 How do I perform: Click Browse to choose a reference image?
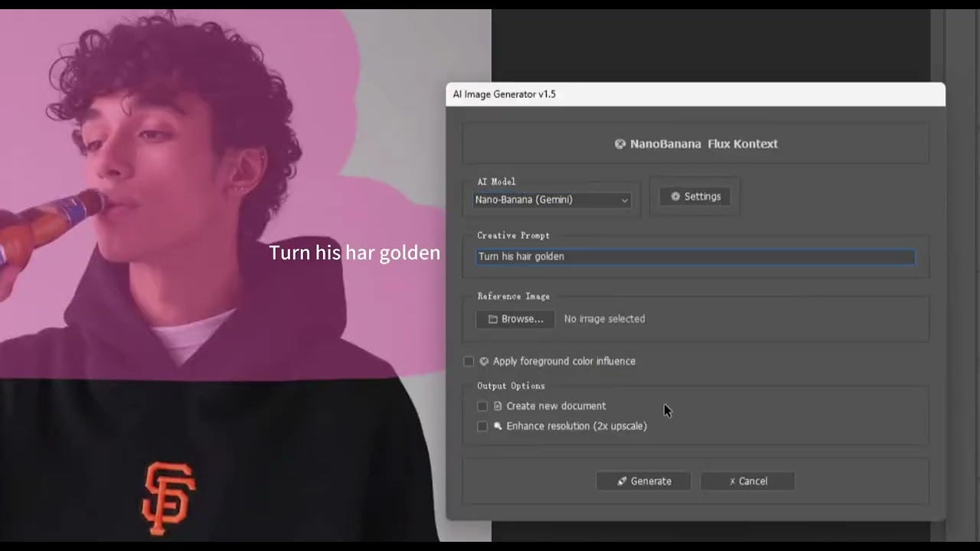point(515,319)
